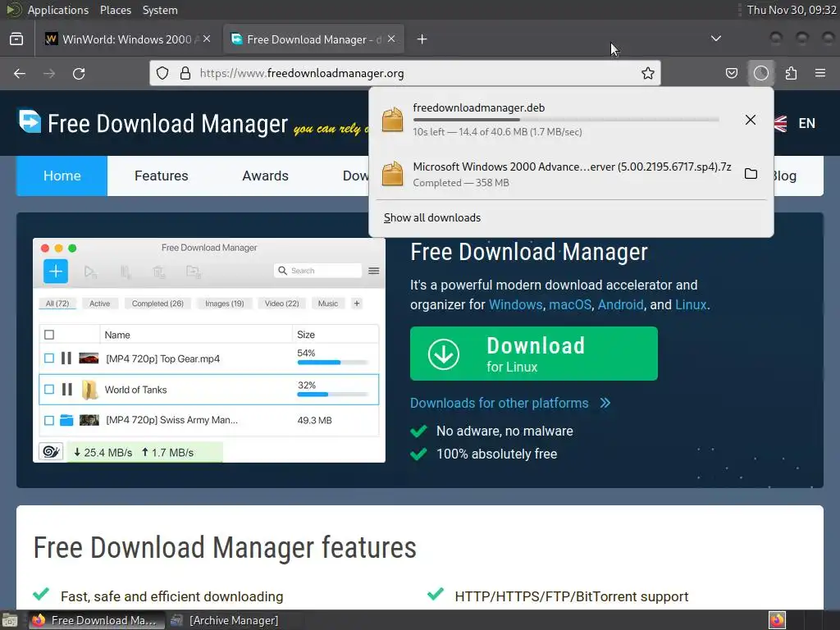This screenshot has height=630, width=840.
Task: Toggle the downloads toolbar icon
Action: 761,73
